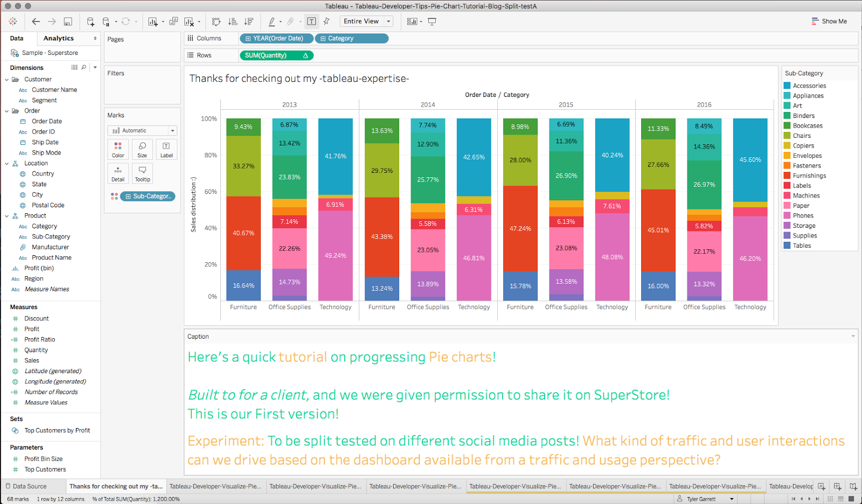The width and height of the screenshot is (862, 504).
Task: Toggle Pause Auto Updates
Action: point(106,21)
